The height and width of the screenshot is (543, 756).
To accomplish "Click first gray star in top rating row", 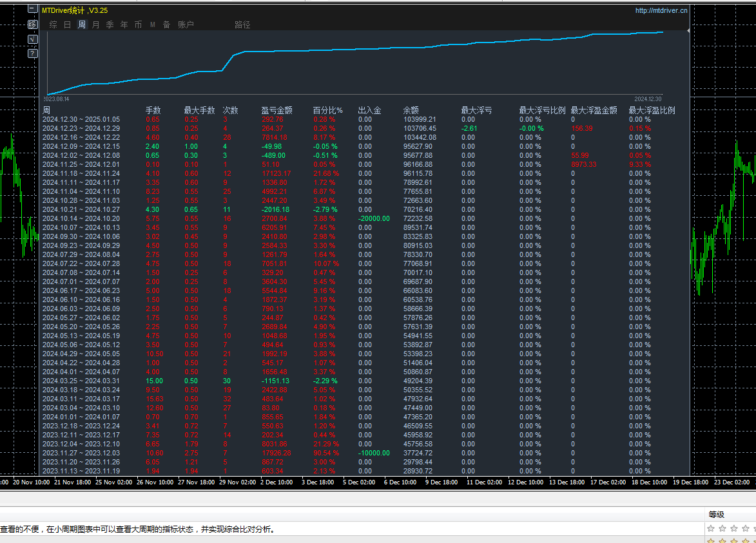I will click(x=711, y=528).
